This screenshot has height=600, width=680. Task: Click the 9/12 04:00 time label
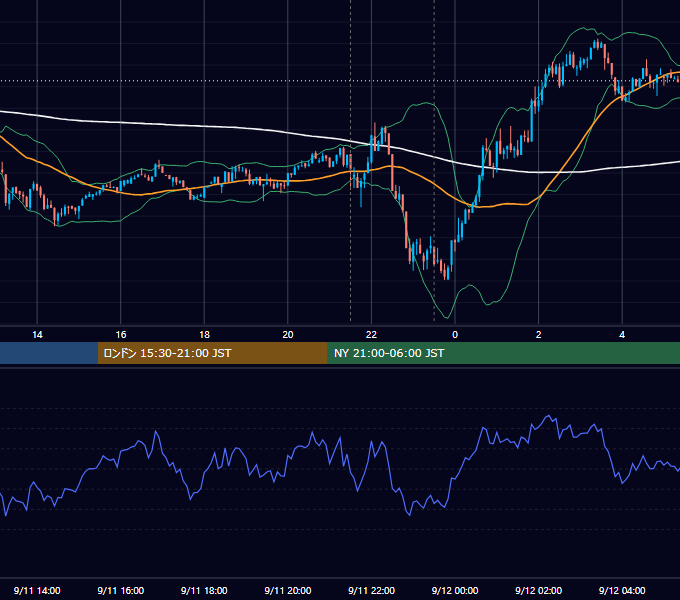[622, 590]
